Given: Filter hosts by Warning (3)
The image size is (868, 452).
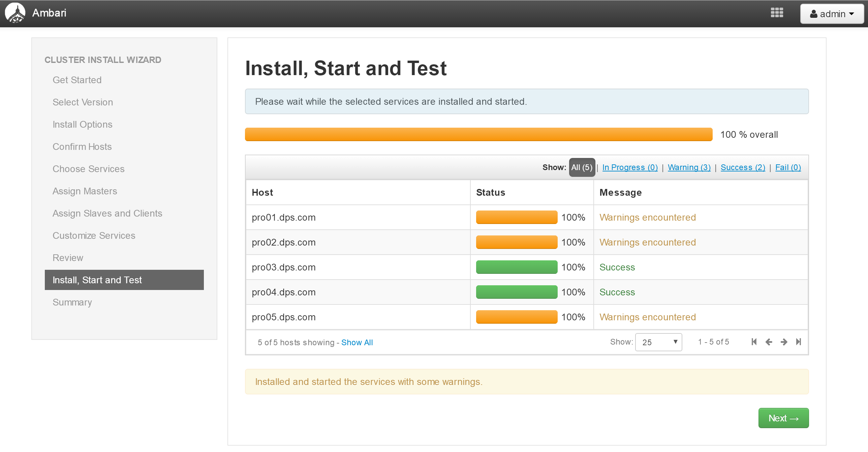Looking at the screenshot, I should (689, 167).
